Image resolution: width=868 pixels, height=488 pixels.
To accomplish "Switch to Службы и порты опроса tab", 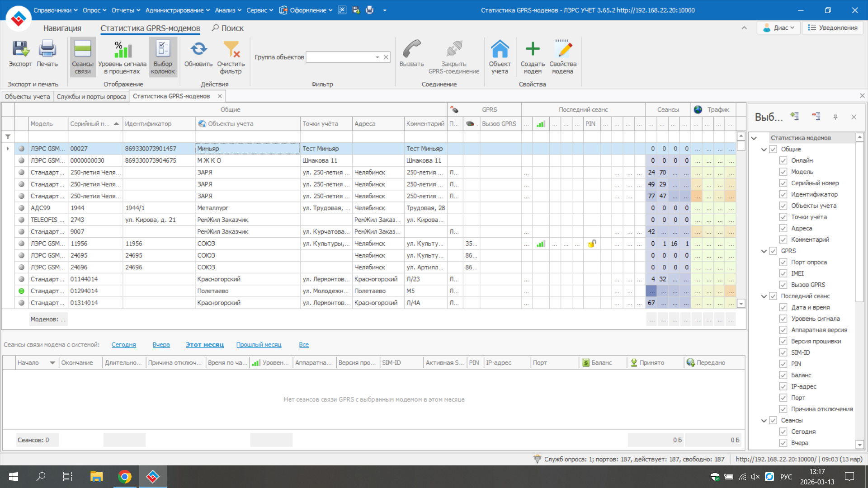I will (91, 96).
